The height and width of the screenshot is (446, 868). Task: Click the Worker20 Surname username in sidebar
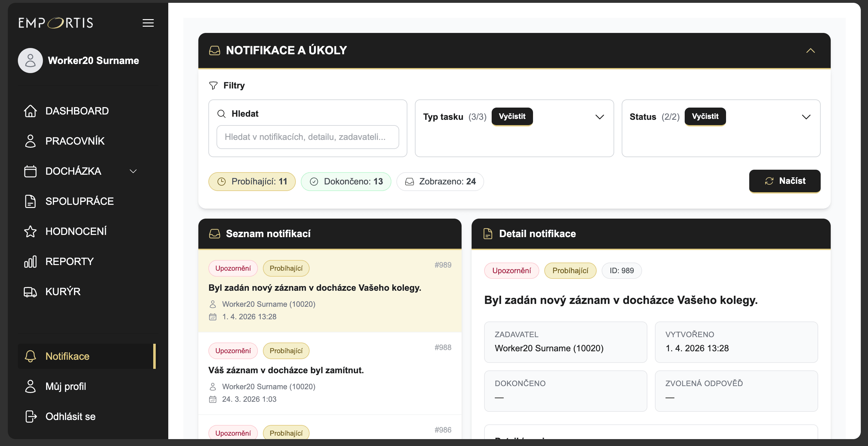click(93, 61)
